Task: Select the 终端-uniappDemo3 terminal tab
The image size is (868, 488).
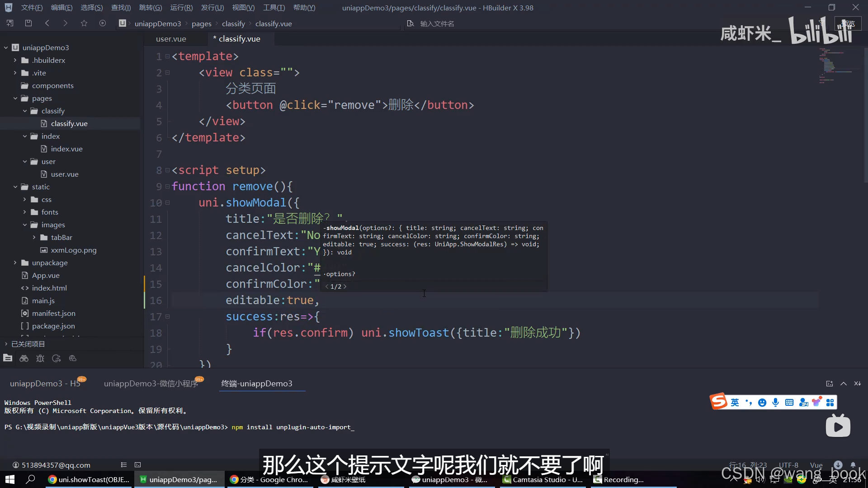Action: (x=257, y=383)
